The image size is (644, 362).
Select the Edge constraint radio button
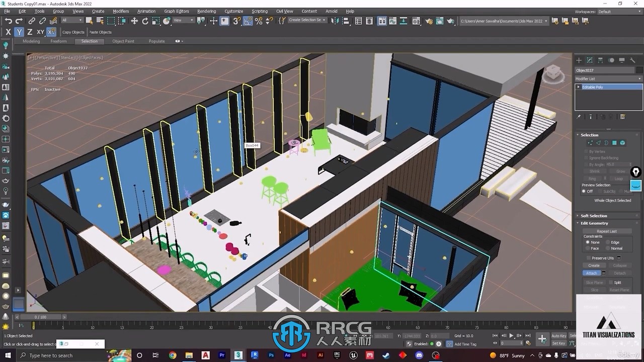pos(608,242)
